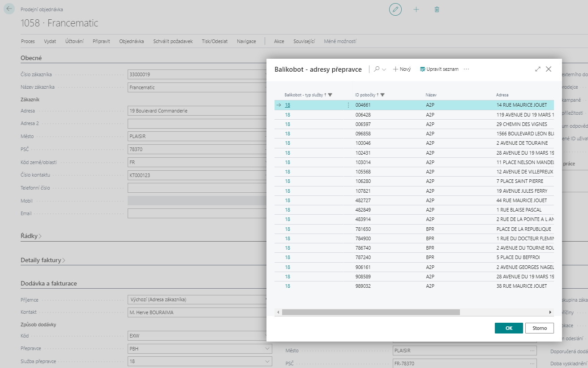Open the three-dot more options in dialog toolbar

tap(466, 69)
